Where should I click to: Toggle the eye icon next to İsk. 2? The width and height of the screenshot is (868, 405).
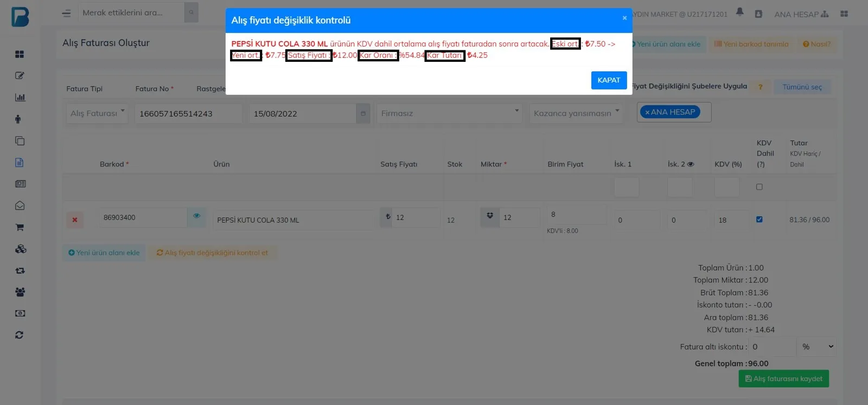[691, 164]
